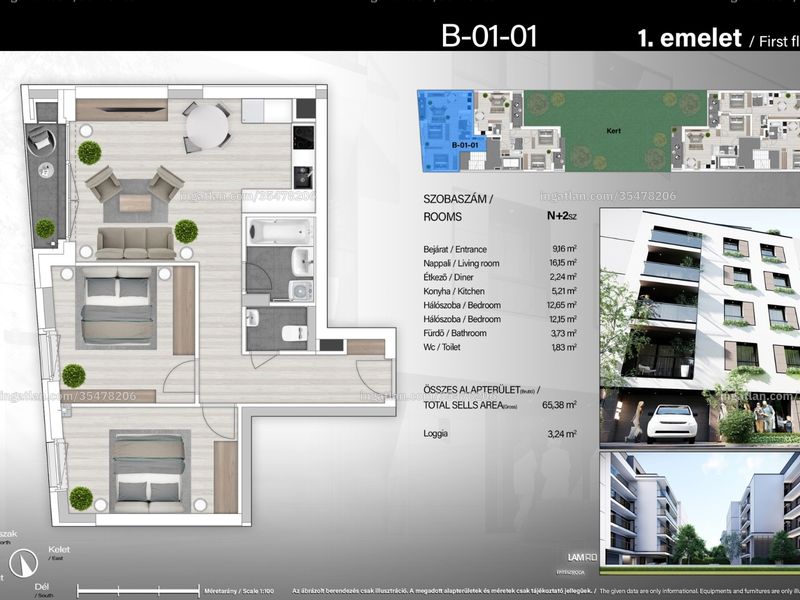Open the courtyard render between buildings
This screenshot has width=800, height=600.
(699, 509)
